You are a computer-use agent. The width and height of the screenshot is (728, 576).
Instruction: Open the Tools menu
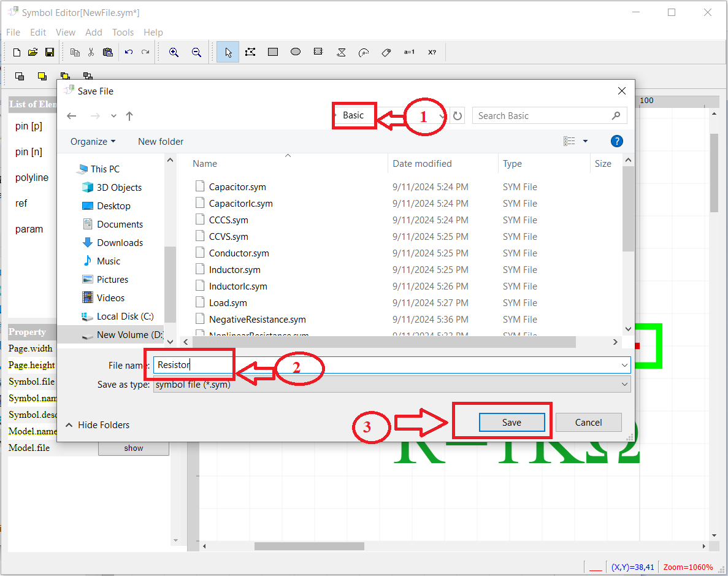(123, 33)
